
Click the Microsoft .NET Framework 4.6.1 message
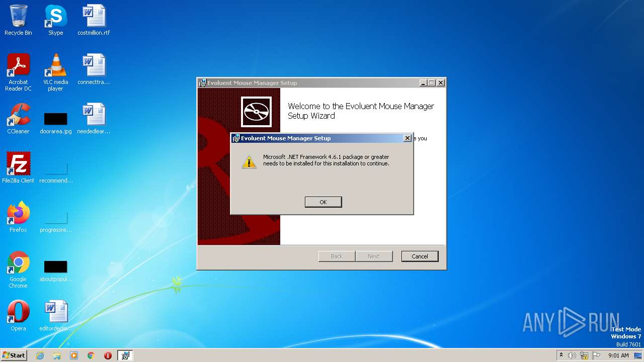coord(326,160)
